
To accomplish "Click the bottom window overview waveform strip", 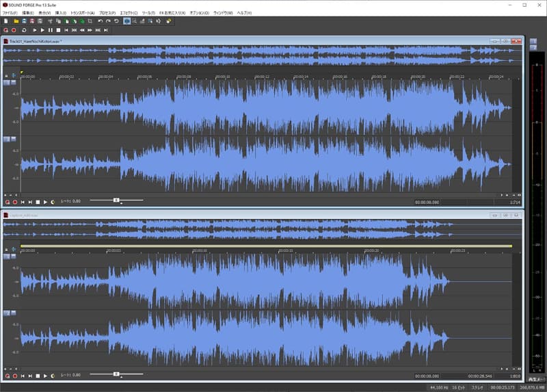I will tap(263, 229).
